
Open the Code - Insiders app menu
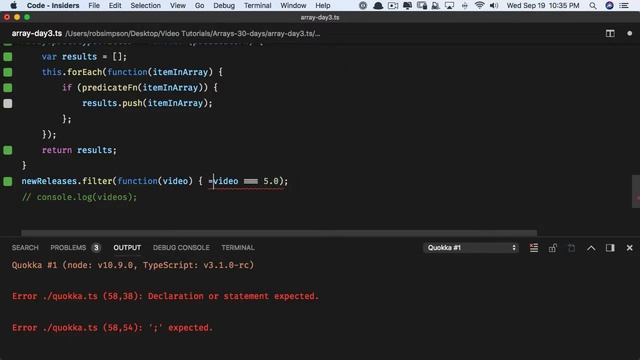click(x=53, y=5)
